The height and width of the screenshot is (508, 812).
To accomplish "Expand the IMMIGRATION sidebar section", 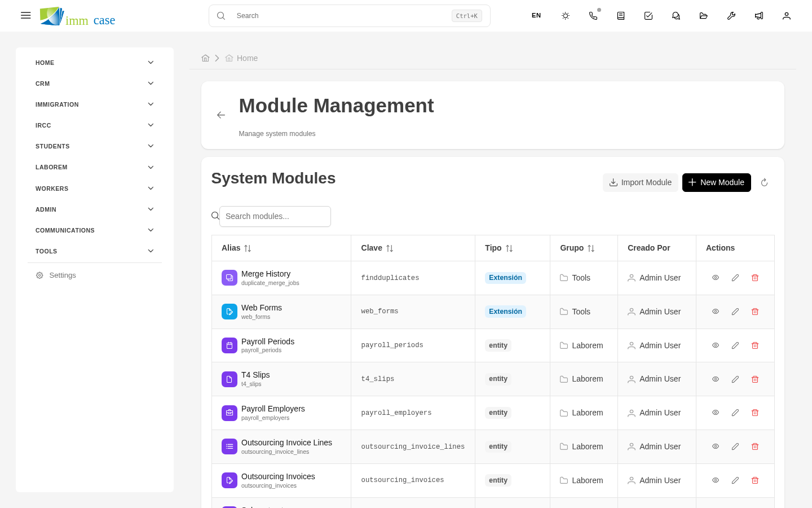I will (95, 104).
